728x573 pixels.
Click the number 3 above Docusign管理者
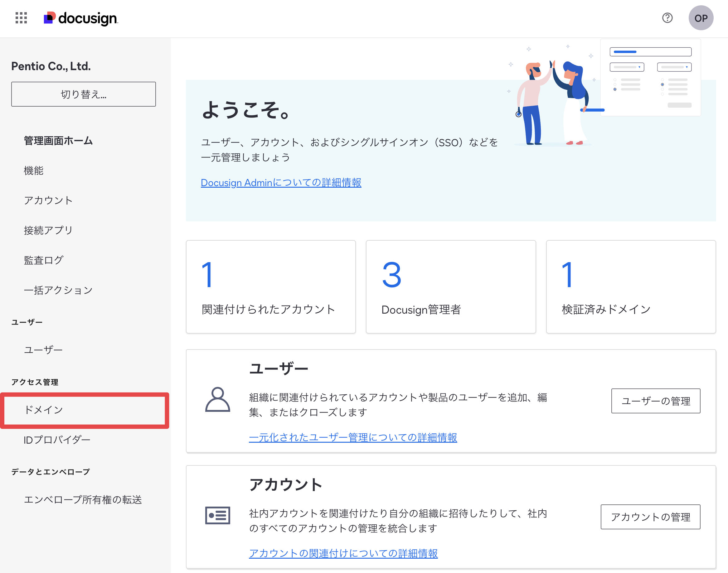[x=392, y=275]
